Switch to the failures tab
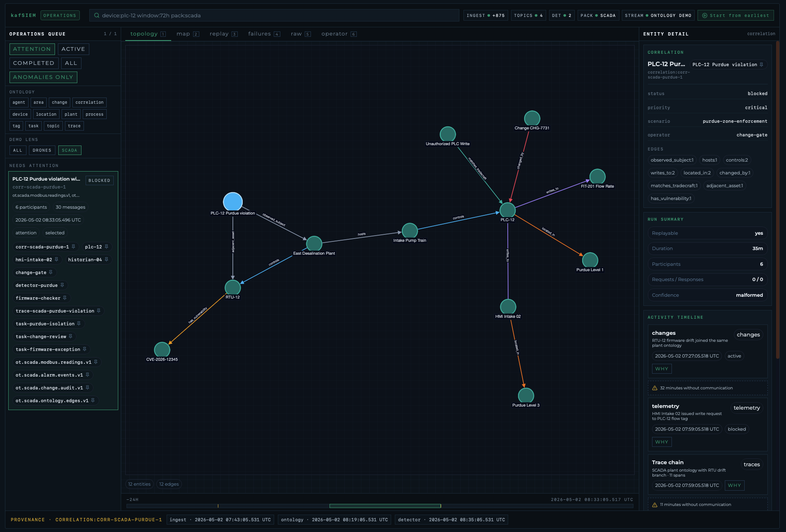Viewport: 786px width, 532px height. click(264, 34)
